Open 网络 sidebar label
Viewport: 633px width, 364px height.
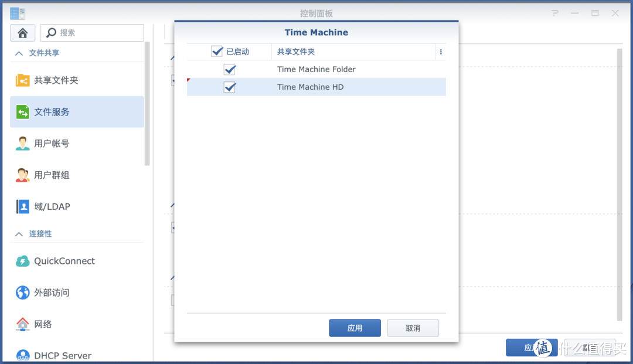[43, 324]
